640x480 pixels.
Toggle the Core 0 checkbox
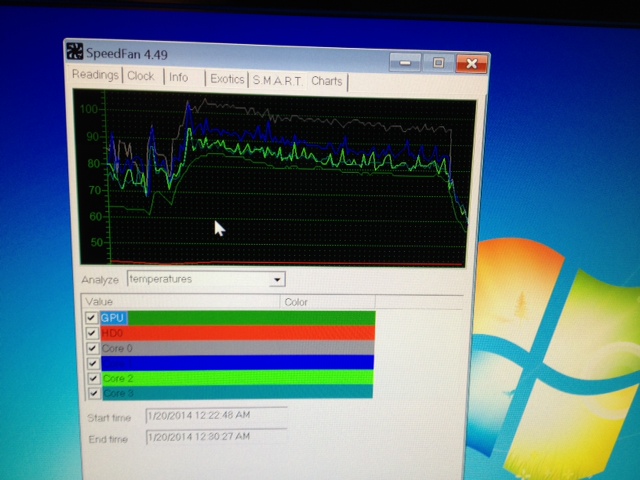[x=93, y=348]
